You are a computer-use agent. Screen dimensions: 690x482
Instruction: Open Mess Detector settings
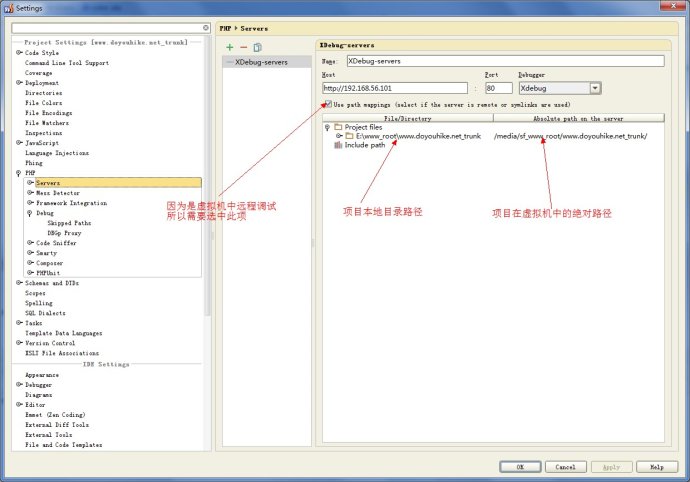pyautogui.click(x=58, y=193)
